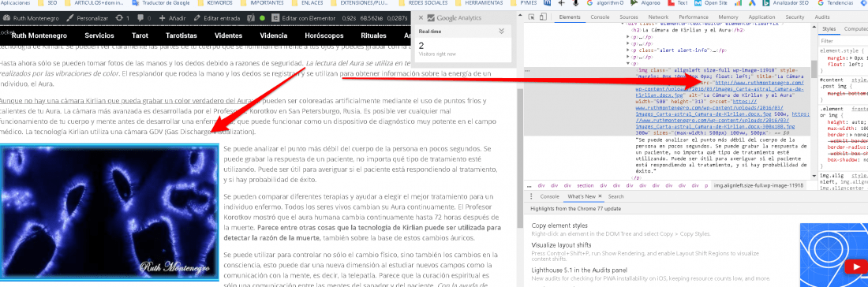The height and width of the screenshot is (287, 868).
Task: Click the WordPress dashboard icon beside Ruth Montenegro
Action: 6,18
